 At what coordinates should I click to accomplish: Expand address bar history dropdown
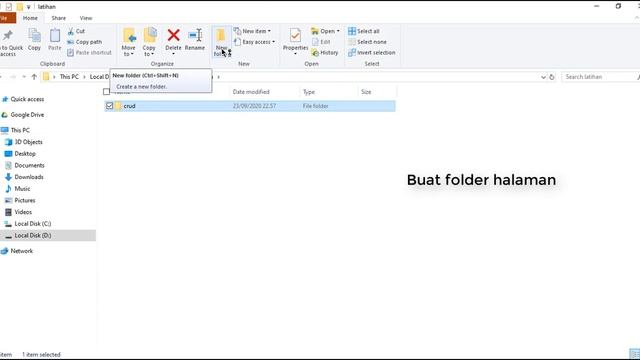click(543, 77)
